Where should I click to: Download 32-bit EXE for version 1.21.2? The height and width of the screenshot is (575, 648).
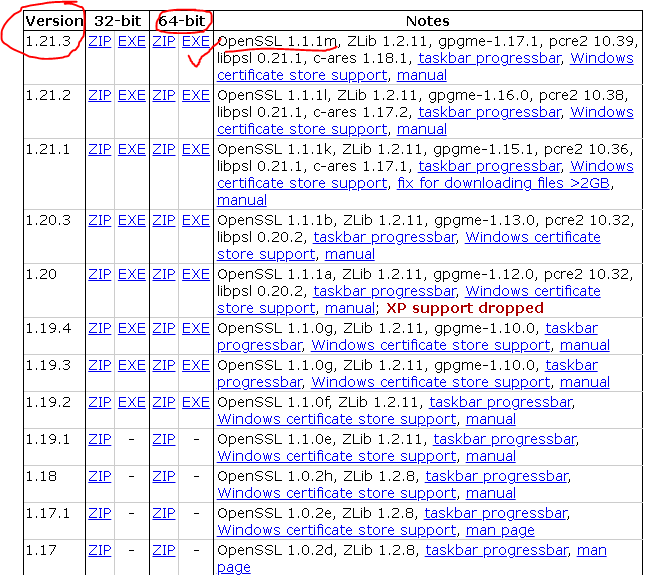click(131, 95)
